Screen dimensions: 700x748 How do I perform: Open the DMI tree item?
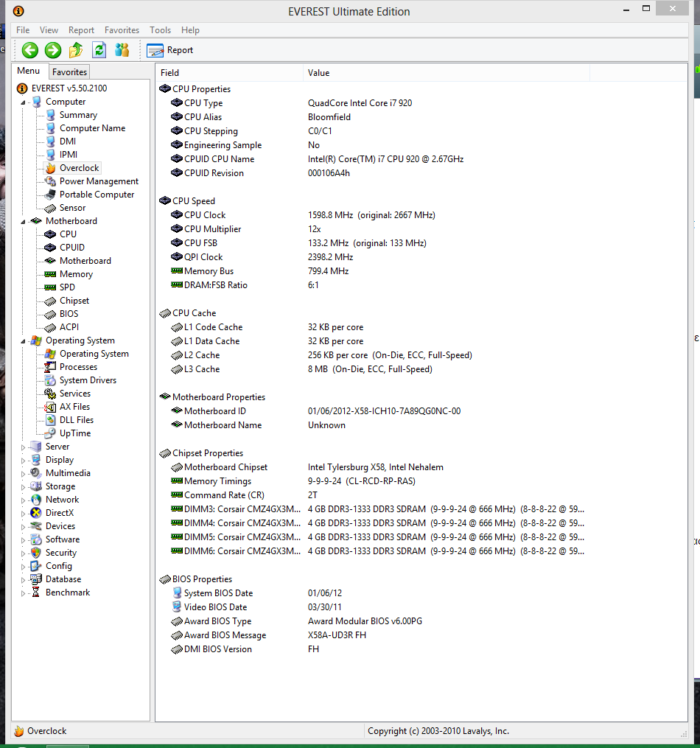point(68,141)
